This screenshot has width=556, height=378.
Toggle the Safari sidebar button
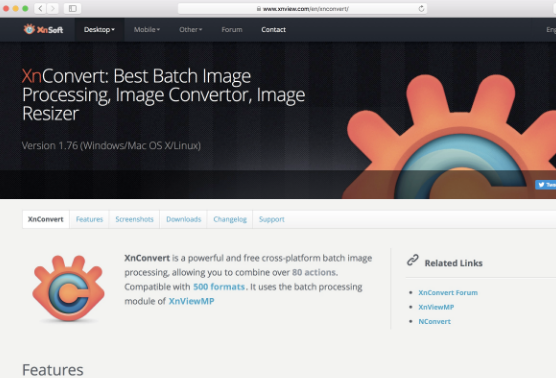point(72,9)
